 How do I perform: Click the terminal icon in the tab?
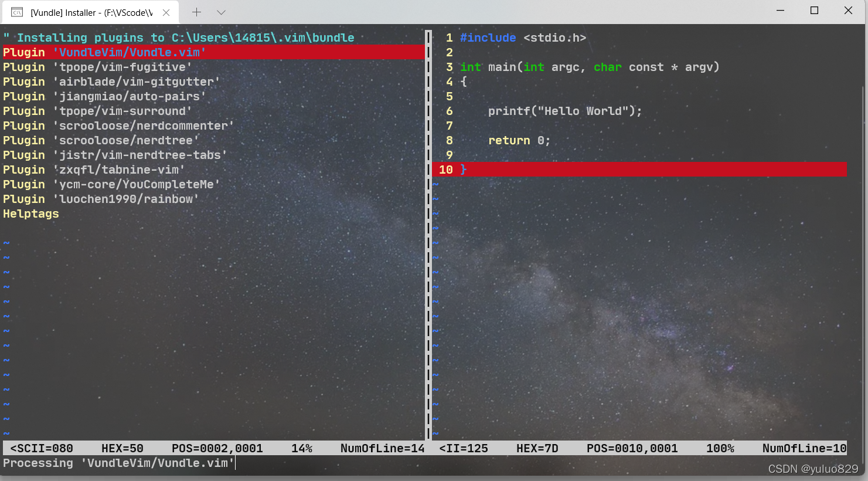(x=17, y=12)
